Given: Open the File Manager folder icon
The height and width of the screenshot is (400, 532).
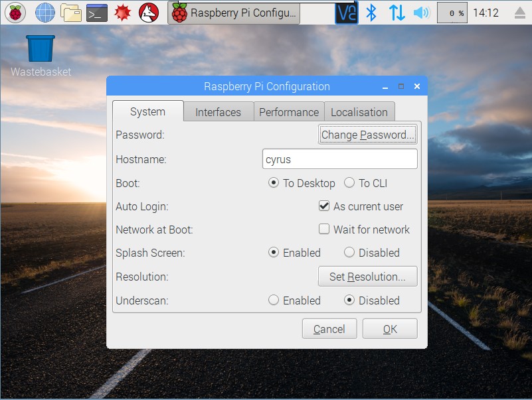Looking at the screenshot, I should tap(71, 13).
